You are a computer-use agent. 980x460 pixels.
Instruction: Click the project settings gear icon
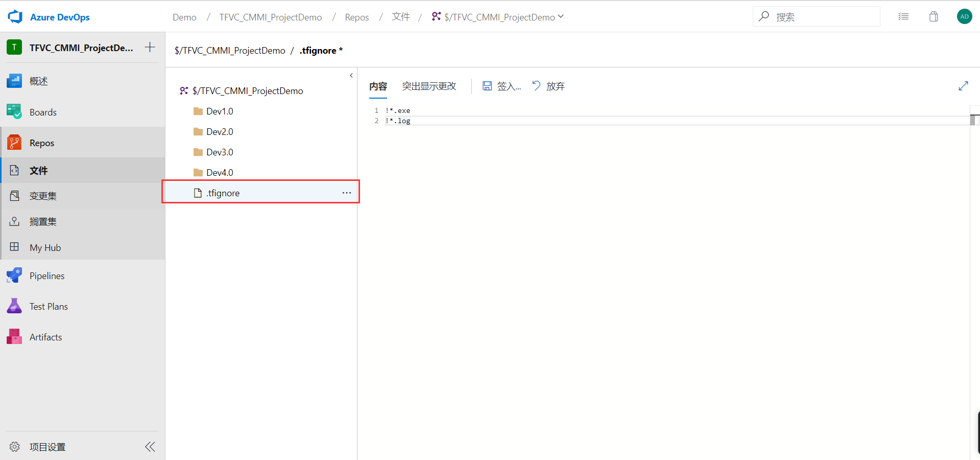[x=14, y=447]
